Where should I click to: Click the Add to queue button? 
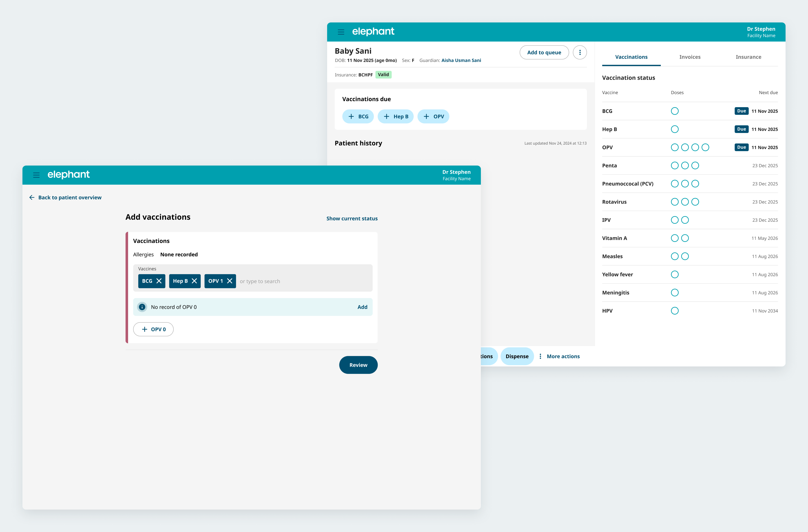tap(544, 52)
